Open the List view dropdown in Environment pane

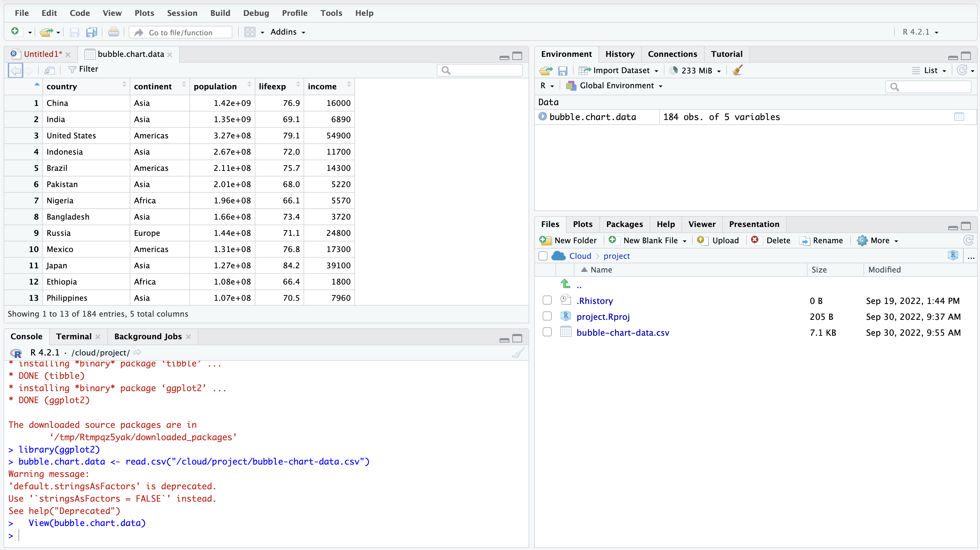pos(930,70)
